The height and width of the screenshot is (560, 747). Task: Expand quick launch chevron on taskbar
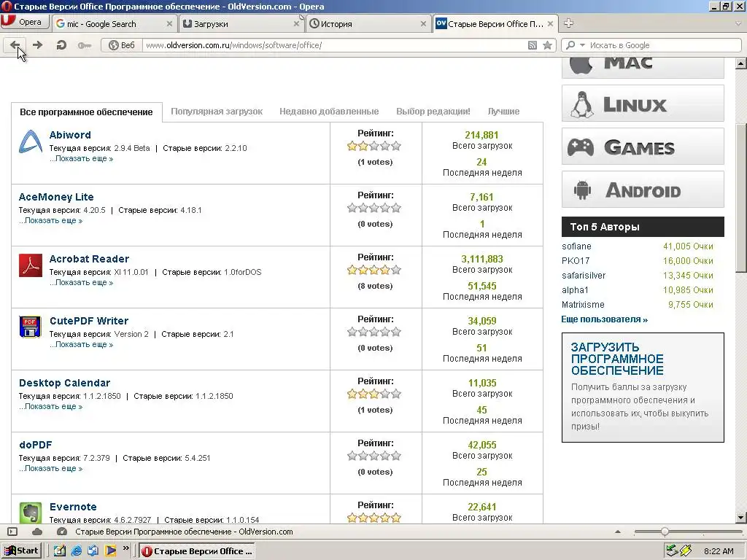click(125, 548)
